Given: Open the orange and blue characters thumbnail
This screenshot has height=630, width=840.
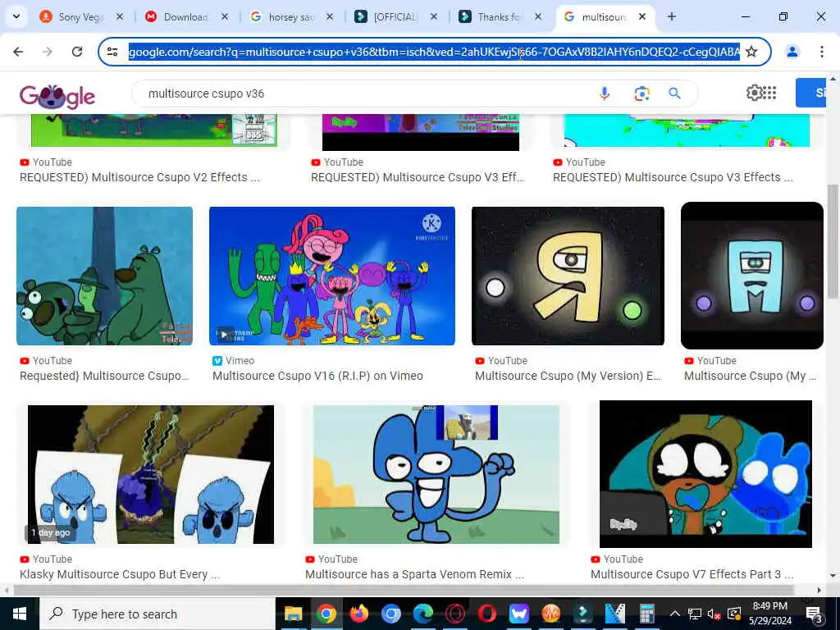Looking at the screenshot, I should point(705,474).
